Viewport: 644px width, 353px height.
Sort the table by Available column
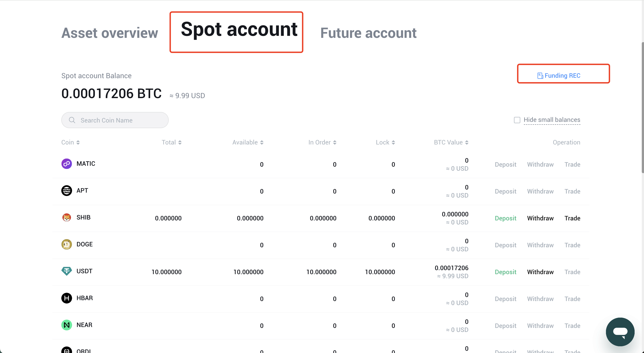(248, 142)
